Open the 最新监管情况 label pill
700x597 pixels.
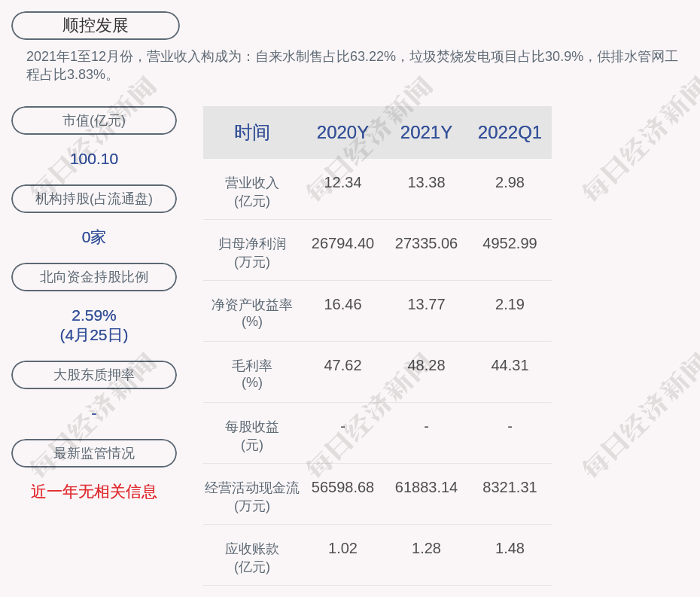point(94,453)
